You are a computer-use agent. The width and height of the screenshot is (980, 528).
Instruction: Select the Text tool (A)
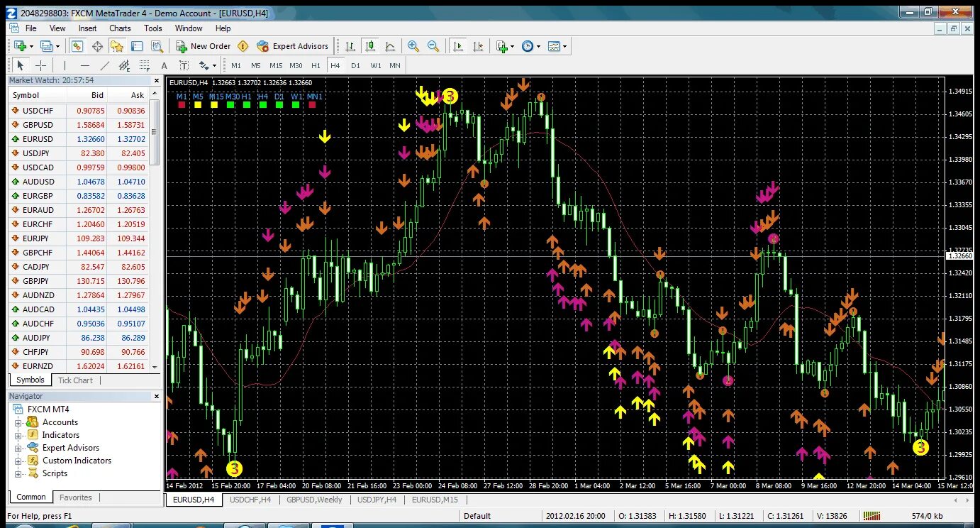[x=165, y=65]
